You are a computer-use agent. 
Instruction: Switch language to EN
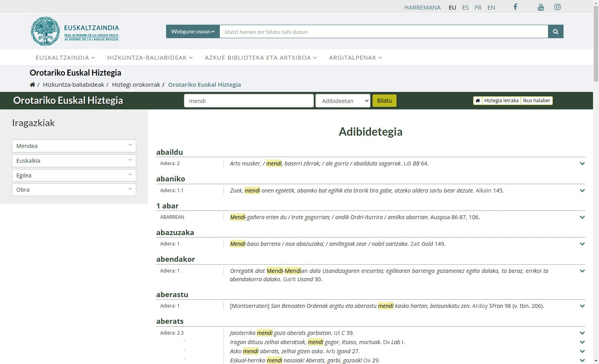(x=491, y=8)
